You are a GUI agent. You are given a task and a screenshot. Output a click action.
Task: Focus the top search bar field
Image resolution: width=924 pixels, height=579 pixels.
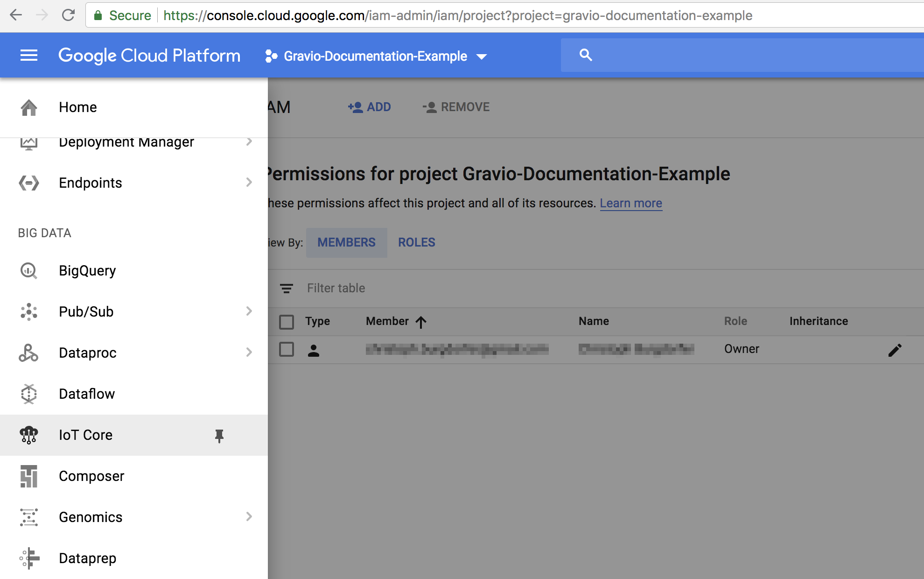pyautogui.click(x=742, y=55)
